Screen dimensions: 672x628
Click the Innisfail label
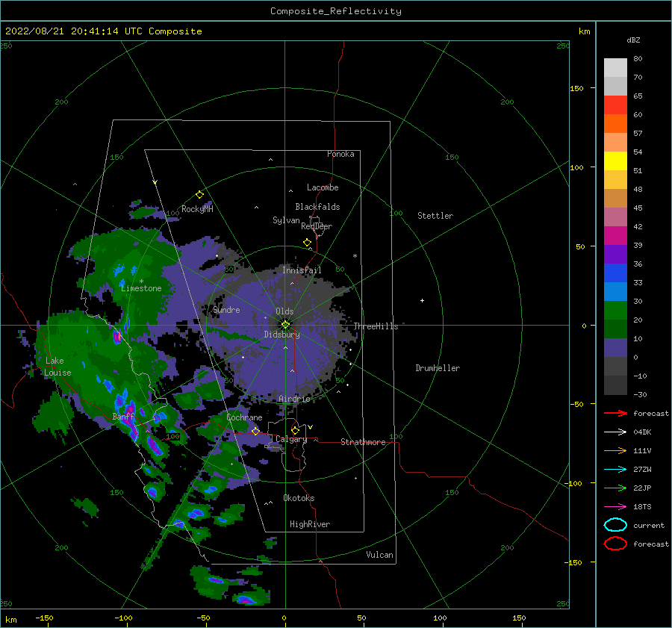(x=302, y=270)
